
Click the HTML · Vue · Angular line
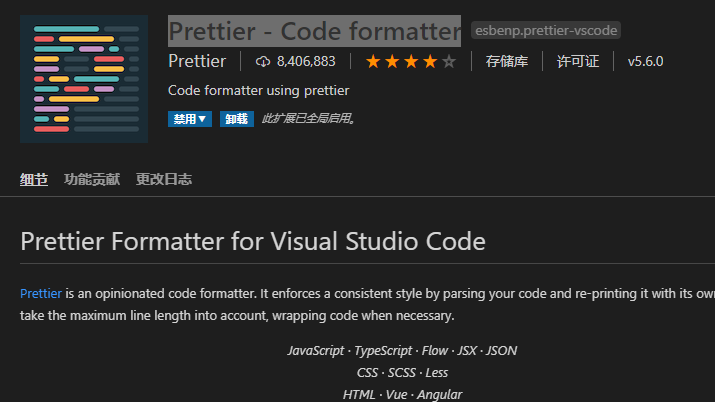coord(402,394)
